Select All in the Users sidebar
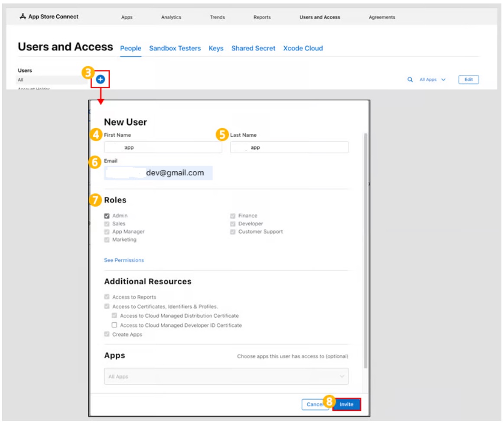 pyautogui.click(x=52, y=80)
